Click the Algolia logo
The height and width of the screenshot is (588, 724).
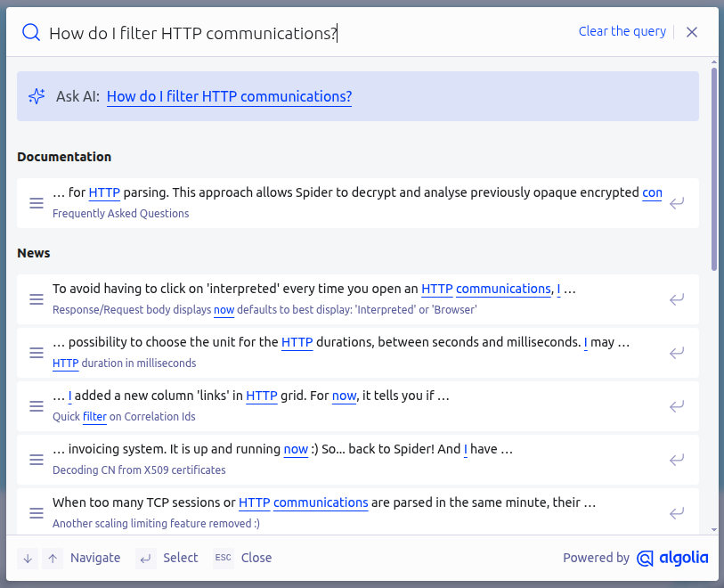click(673, 558)
